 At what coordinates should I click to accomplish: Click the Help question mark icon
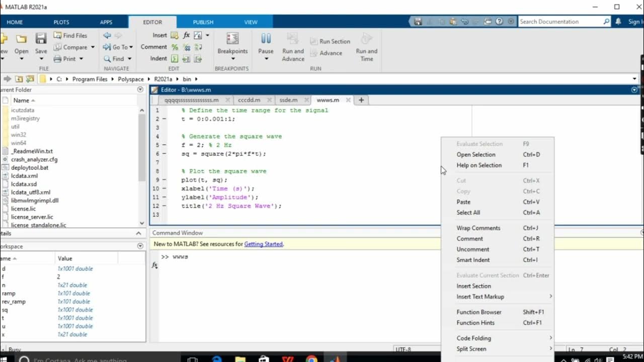(499, 22)
